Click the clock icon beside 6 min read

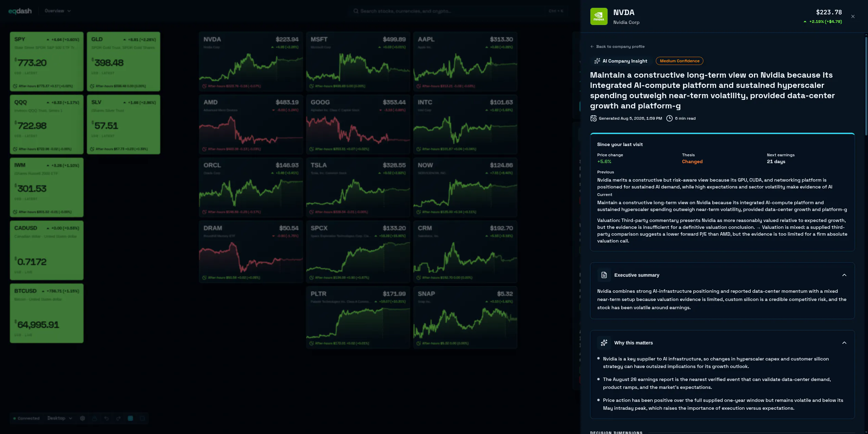[669, 118]
